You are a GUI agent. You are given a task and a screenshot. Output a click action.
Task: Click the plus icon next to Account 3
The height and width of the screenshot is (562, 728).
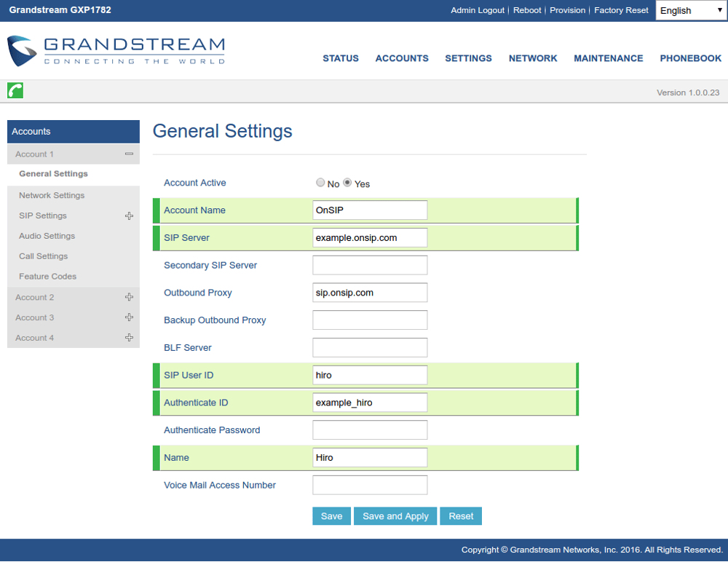[x=131, y=317]
